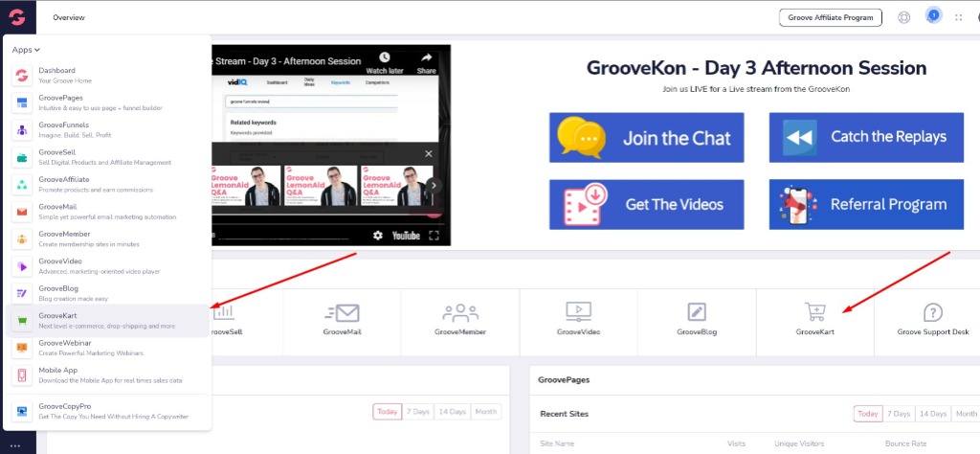980x454 pixels.
Task: Click the fullscreen dots icon in header
Action: pyautogui.click(x=958, y=17)
